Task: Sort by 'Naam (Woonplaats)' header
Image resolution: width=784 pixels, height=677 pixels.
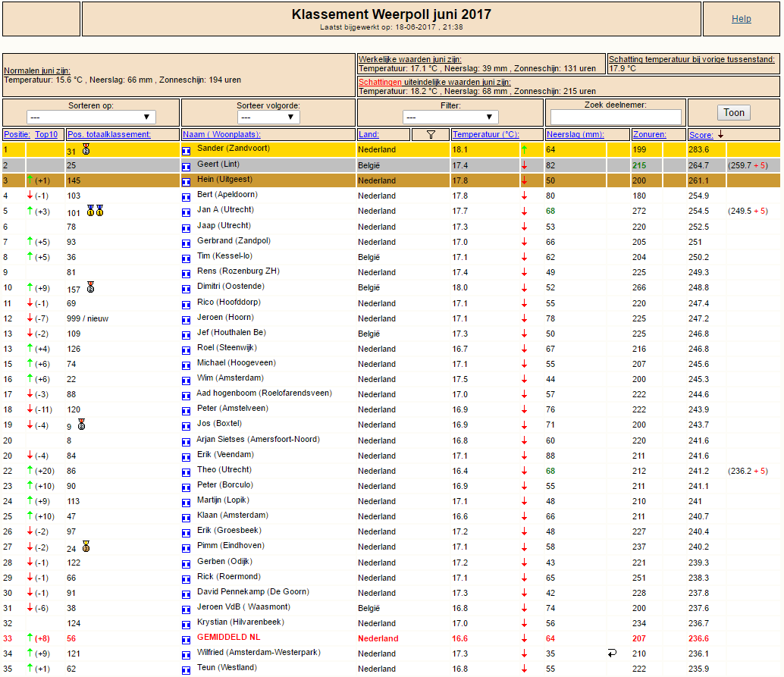Action: point(221,134)
